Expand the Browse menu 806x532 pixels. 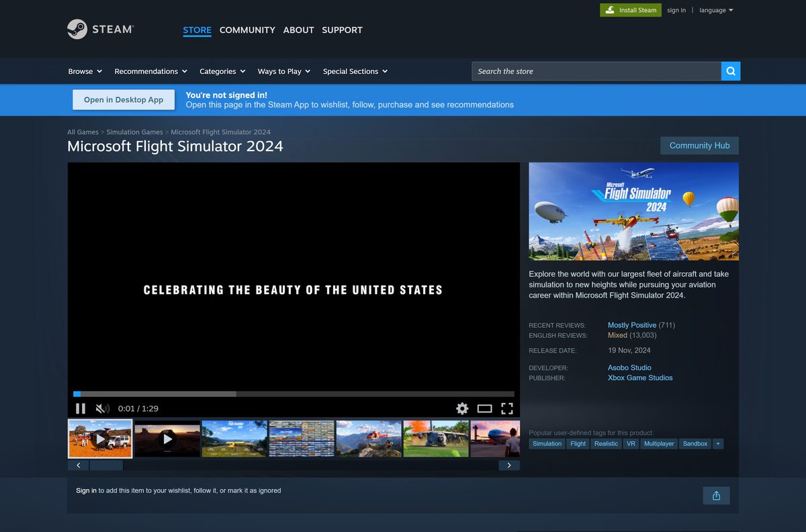click(85, 71)
